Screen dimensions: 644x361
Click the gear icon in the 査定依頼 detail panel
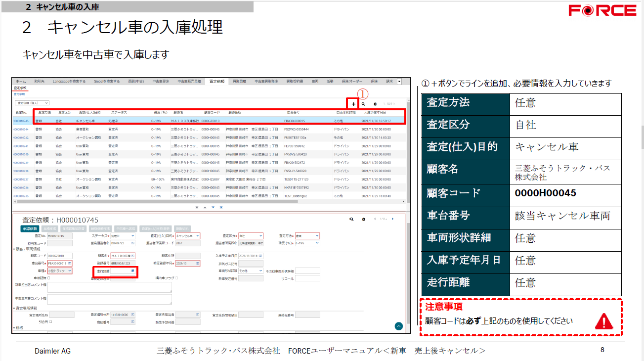[363, 220]
